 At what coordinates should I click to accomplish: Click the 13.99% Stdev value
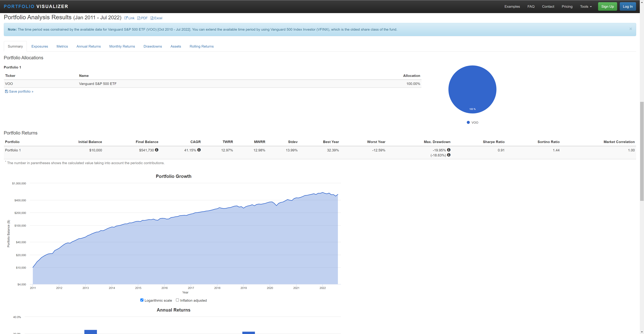[291, 150]
